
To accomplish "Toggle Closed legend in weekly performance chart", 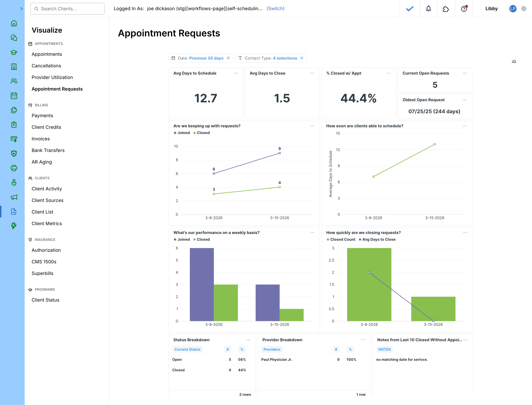I will (201, 239).
